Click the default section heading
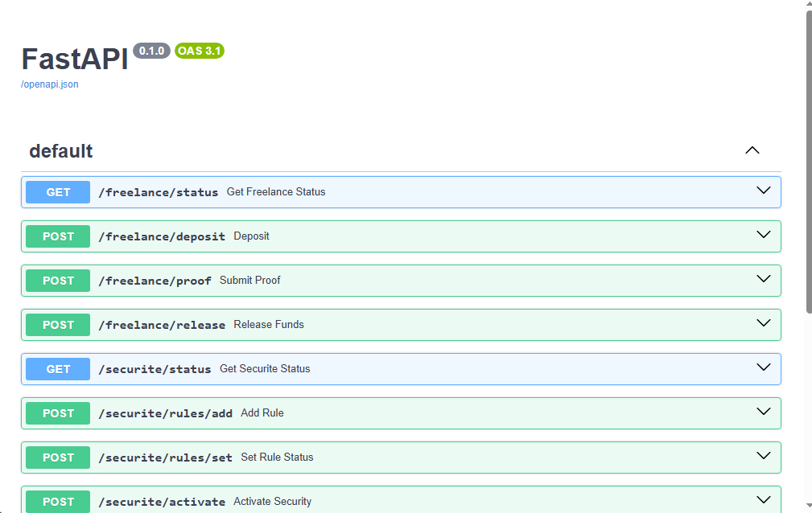The image size is (812, 513). [x=60, y=151]
